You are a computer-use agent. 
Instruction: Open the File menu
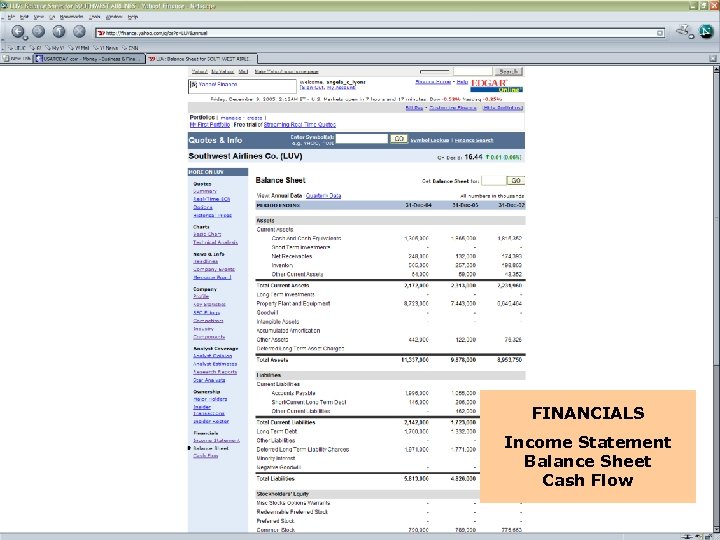tap(11, 17)
